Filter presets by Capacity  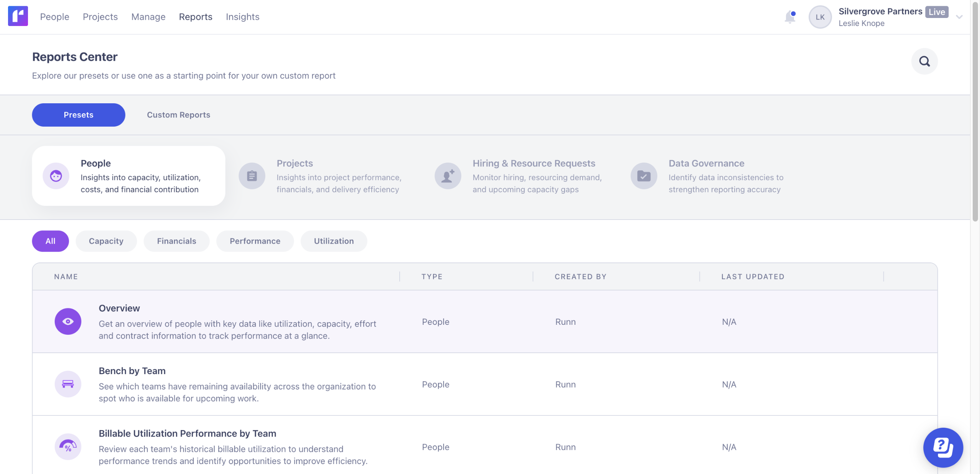[x=106, y=241]
